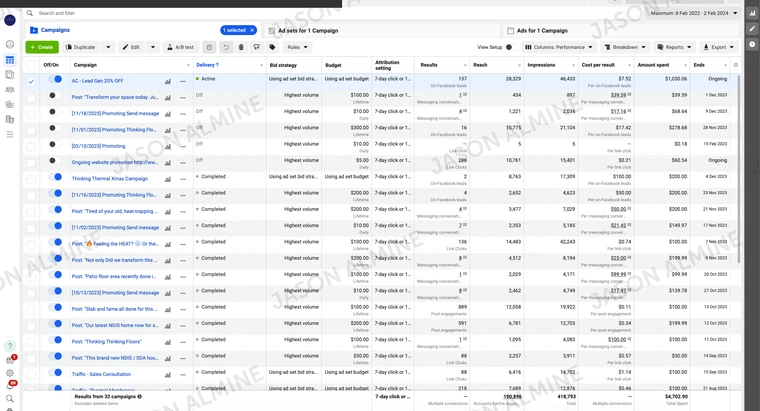The height and width of the screenshot is (411, 760).
Task: View charts for Thinking Thermal Xmas Campaign
Action: click(x=168, y=179)
